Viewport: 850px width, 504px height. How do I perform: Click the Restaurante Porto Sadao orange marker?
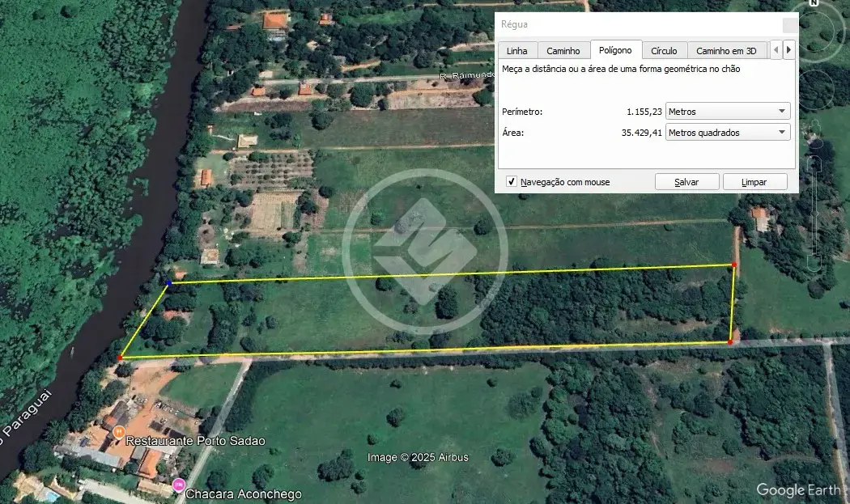(119, 433)
